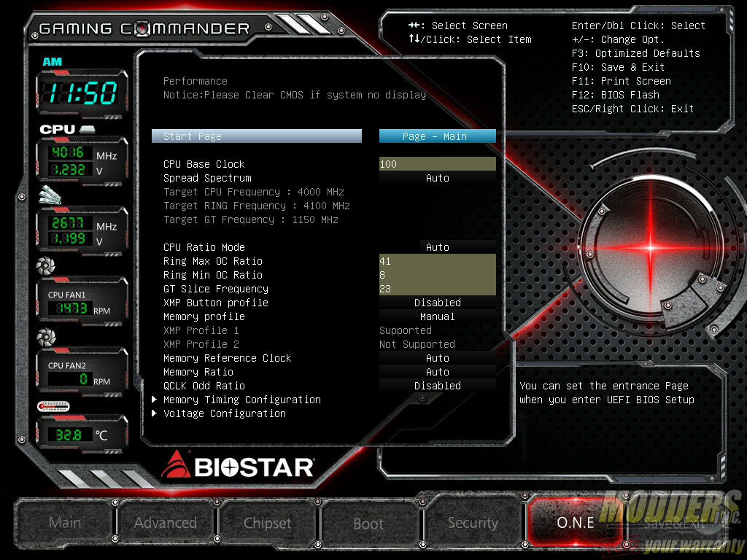This screenshot has height=560, width=747.
Task: Select the O.N.E tab
Action: (x=575, y=522)
